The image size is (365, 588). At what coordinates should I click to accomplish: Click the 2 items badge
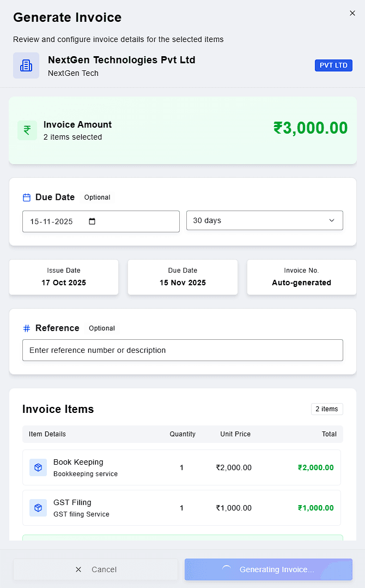tap(327, 409)
